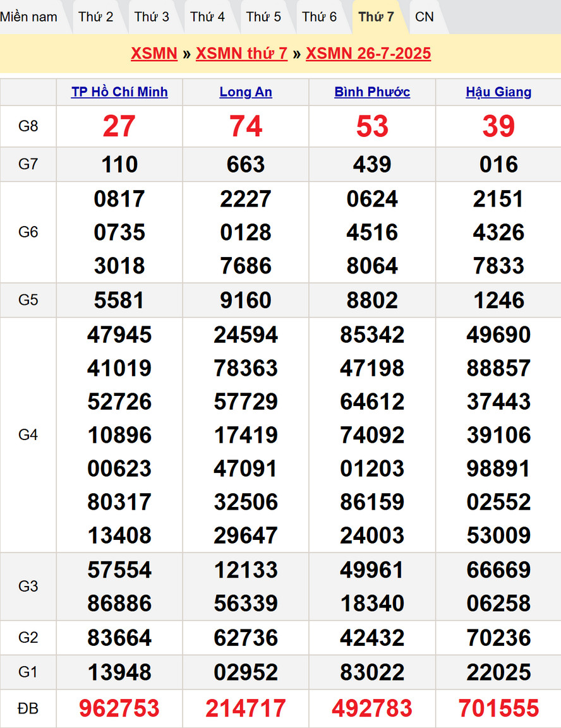Open the Thứ 5 results tab
Screen dimensions: 561x728
click(x=263, y=17)
